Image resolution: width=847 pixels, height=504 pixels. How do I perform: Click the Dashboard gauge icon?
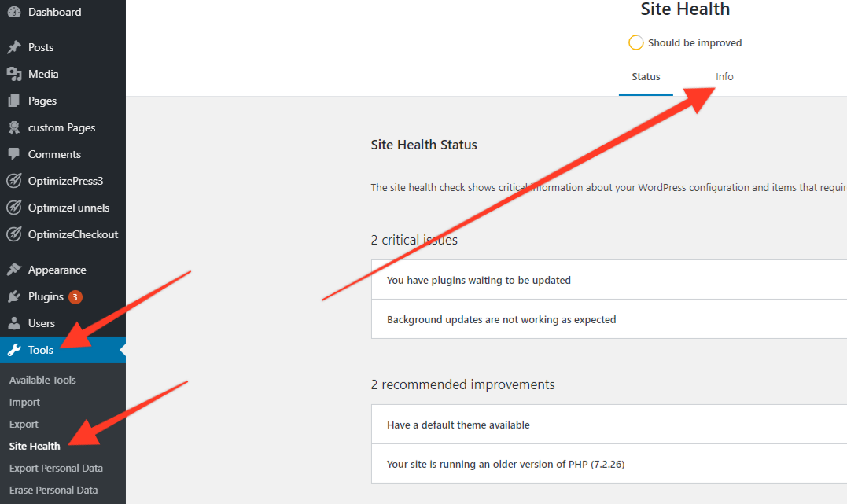[x=14, y=11]
